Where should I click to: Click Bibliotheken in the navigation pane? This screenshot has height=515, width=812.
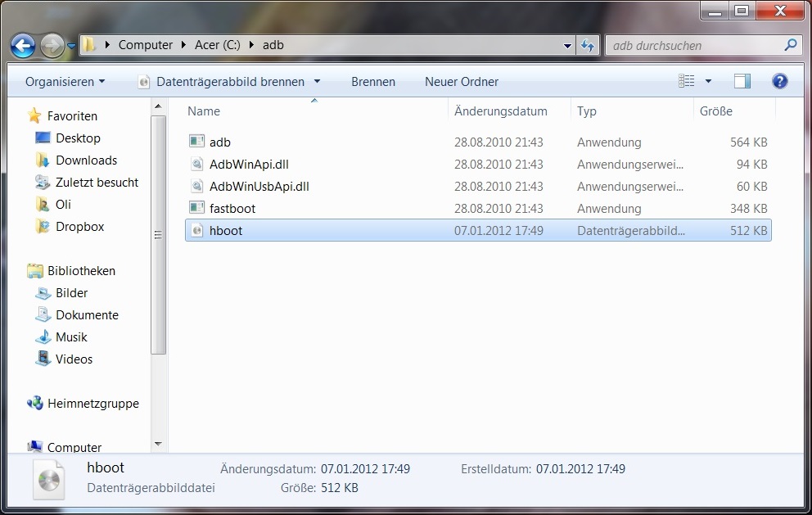click(81, 271)
